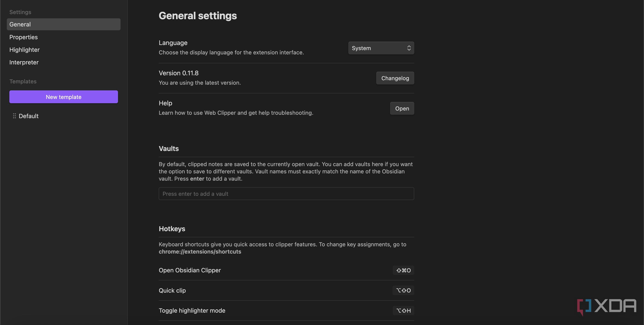Select the General settings section
This screenshot has height=325, width=644.
tap(63, 24)
